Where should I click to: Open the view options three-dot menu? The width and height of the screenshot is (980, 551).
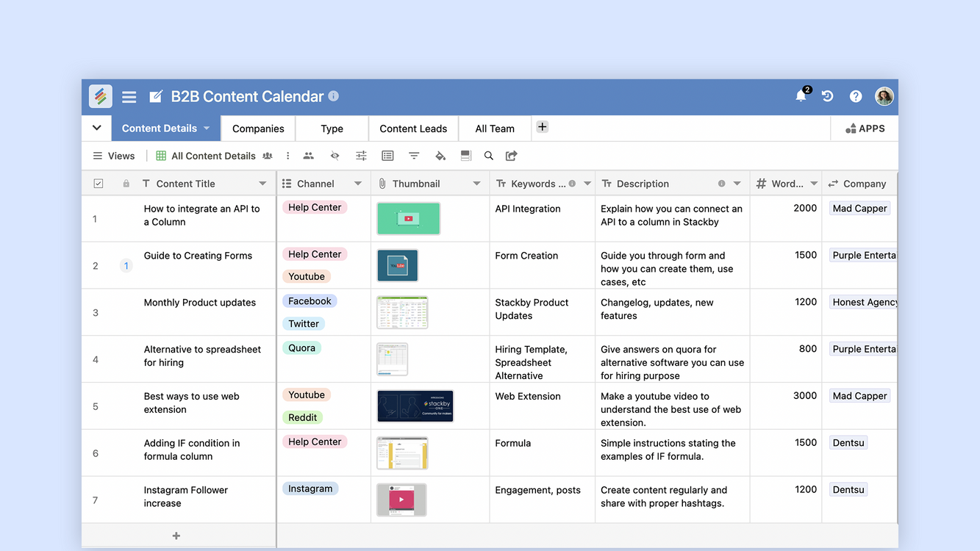coord(288,156)
